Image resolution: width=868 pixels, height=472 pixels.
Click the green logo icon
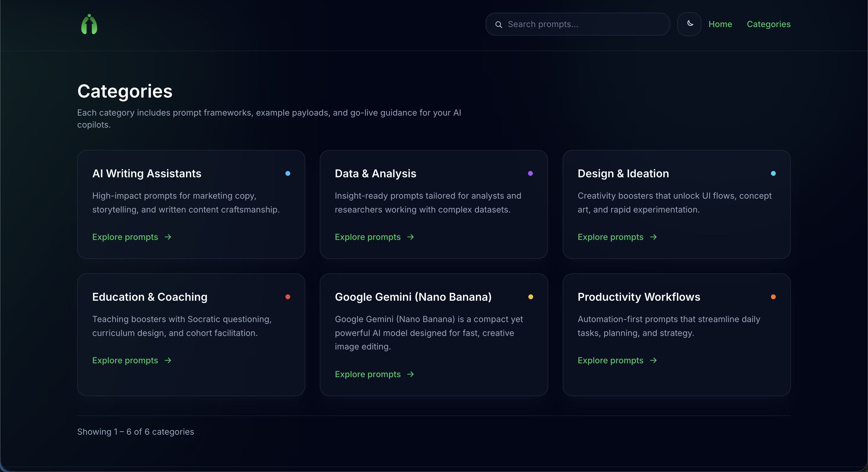tap(89, 24)
